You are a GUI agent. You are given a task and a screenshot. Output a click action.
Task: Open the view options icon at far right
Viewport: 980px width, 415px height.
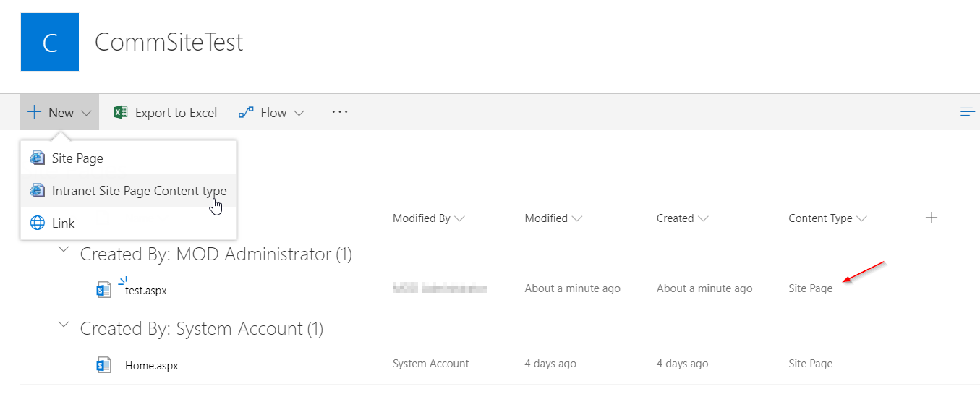pos(967,111)
